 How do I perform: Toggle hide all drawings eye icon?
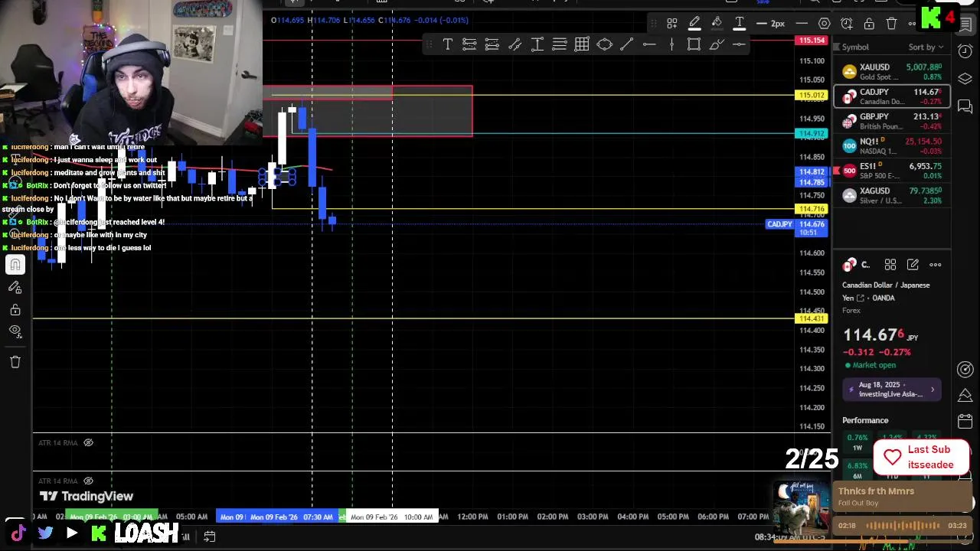pyautogui.click(x=15, y=331)
